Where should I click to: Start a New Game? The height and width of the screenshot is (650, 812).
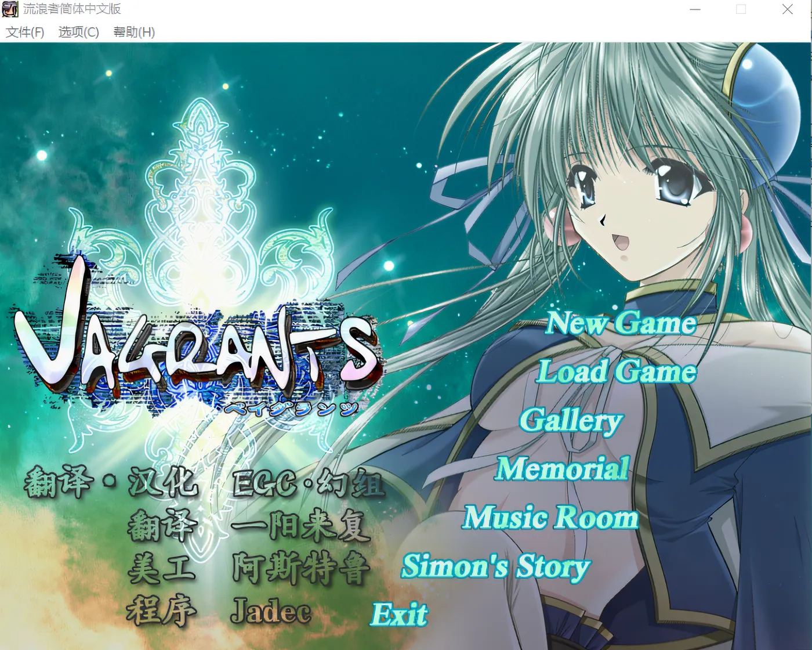pos(621,323)
